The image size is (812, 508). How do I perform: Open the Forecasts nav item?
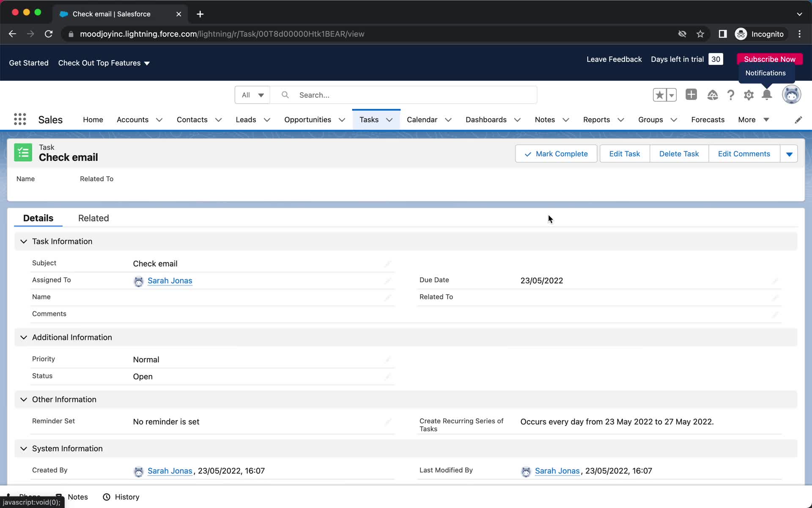pyautogui.click(x=708, y=120)
